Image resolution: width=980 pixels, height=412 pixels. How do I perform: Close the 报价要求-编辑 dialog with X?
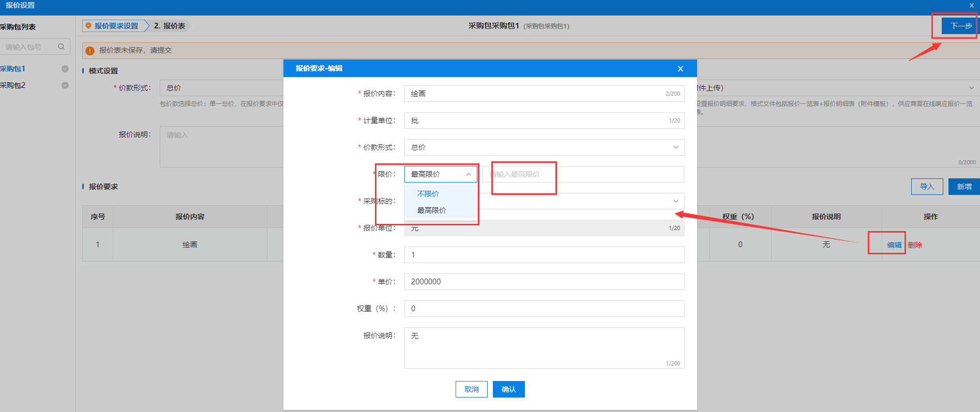pos(680,69)
